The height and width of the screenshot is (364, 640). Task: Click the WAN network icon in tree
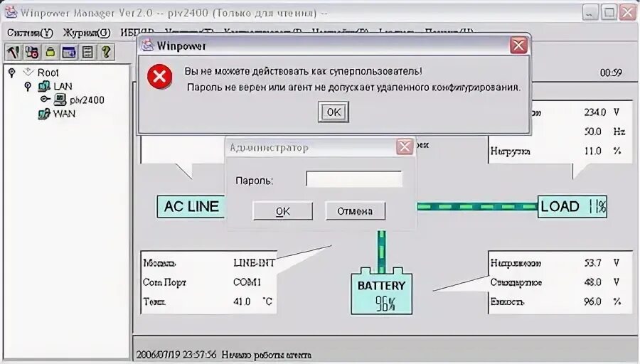43,114
